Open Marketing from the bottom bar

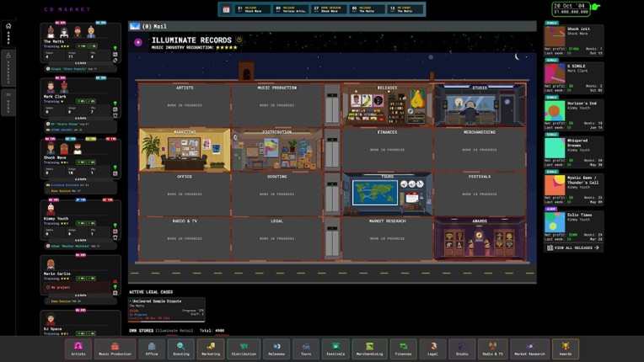(x=211, y=349)
